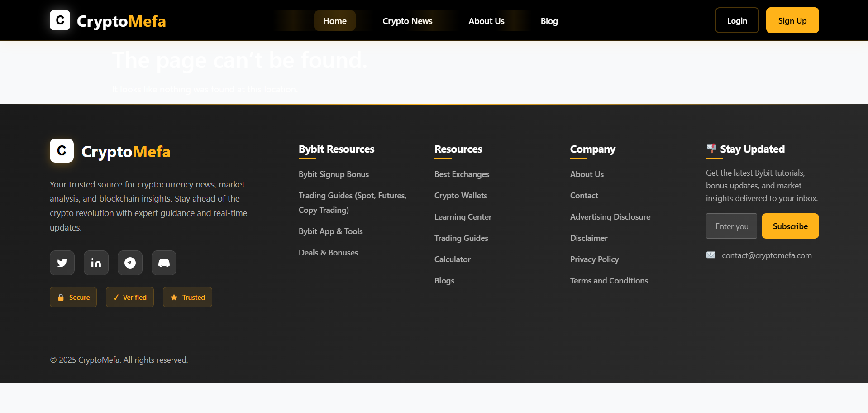Image resolution: width=868 pixels, height=413 pixels.
Task: Click the mailbox icon next to Stay Updated
Action: click(x=711, y=148)
